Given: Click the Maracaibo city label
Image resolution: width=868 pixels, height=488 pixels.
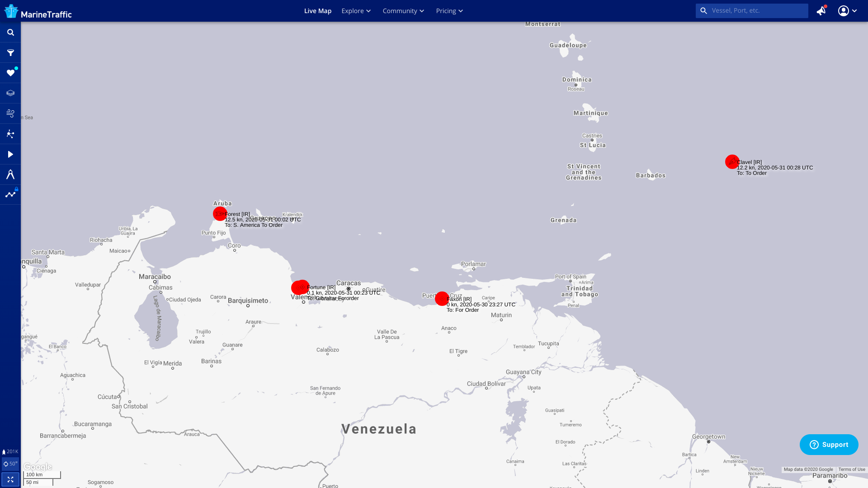Looking at the screenshot, I should [155, 277].
